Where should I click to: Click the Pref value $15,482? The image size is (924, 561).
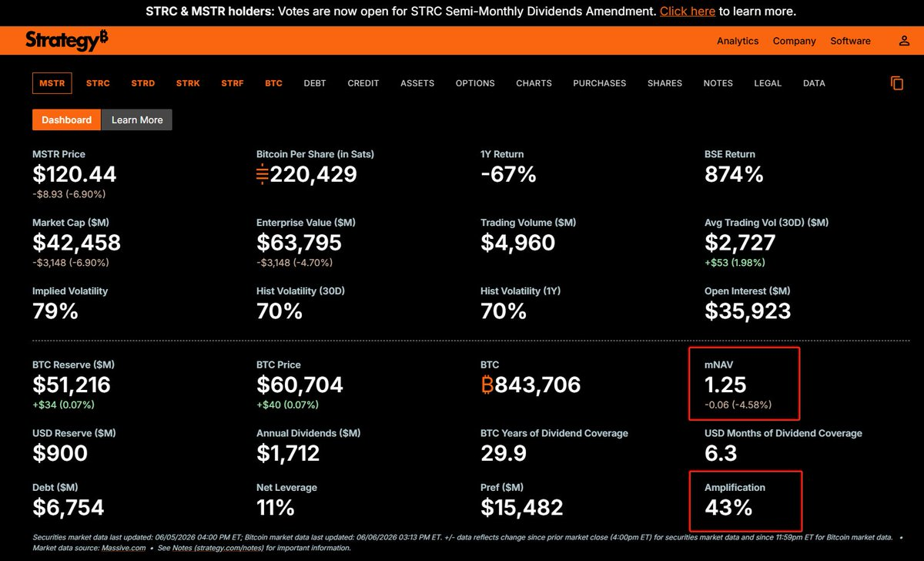[522, 508]
